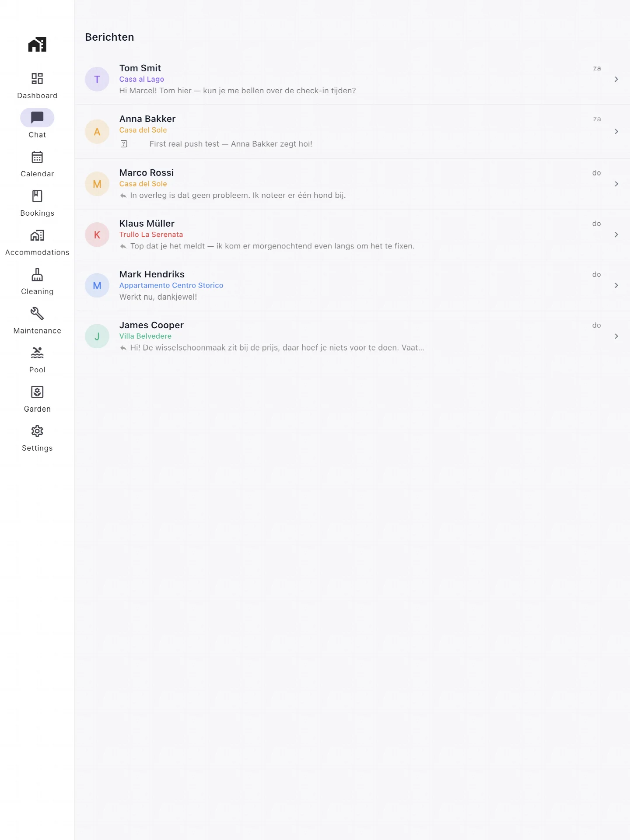Open the Settings gear icon
The width and height of the screenshot is (630, 840).
(x=37, y=431)
